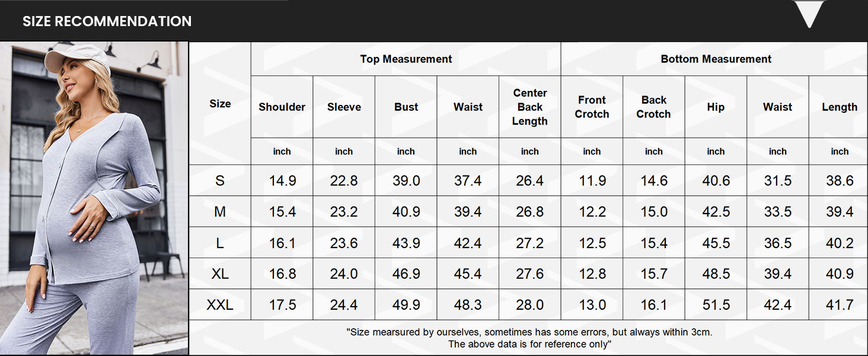868x356 pixels.
Task: Select the XL size row label
Action: pos(220,274)
